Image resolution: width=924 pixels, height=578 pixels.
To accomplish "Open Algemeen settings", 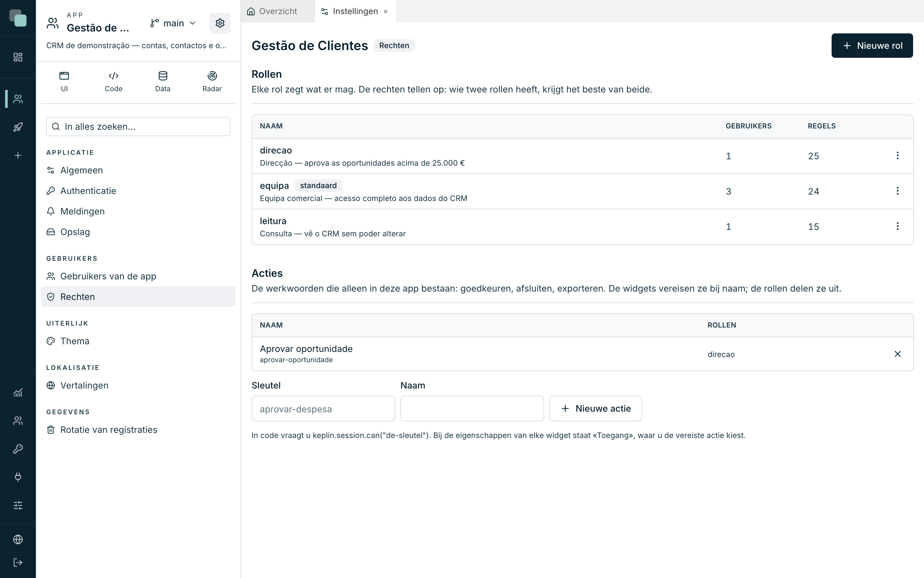I will (138, 170).
